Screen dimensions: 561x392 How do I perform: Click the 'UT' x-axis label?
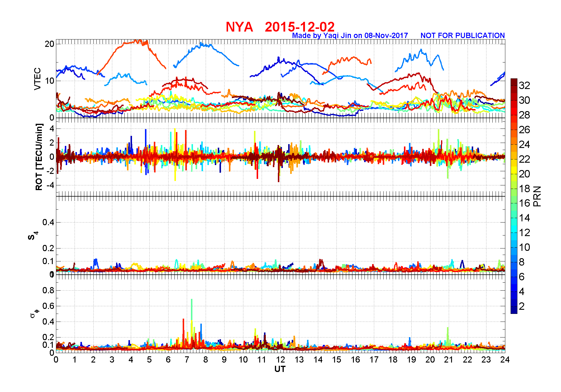point(280,369)
